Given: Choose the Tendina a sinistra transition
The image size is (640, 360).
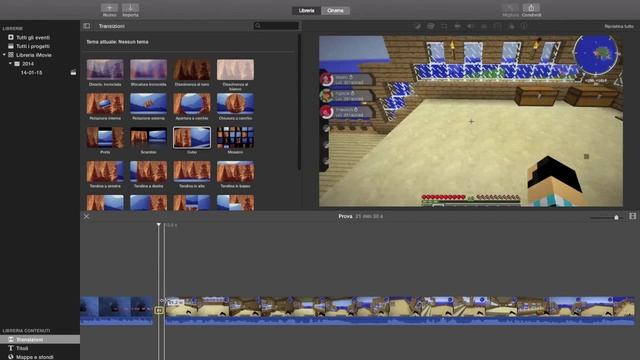Looking at the screenshot, I should [x=105, y=171].
